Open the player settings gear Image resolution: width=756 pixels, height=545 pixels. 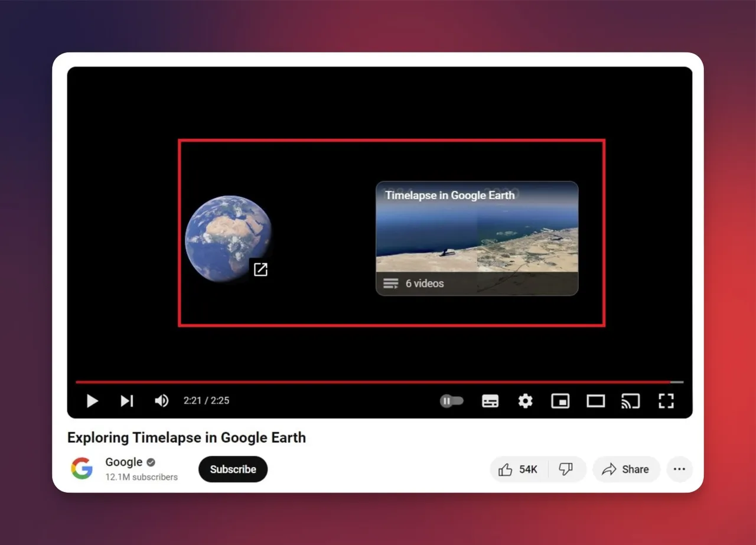coord(525,401)
